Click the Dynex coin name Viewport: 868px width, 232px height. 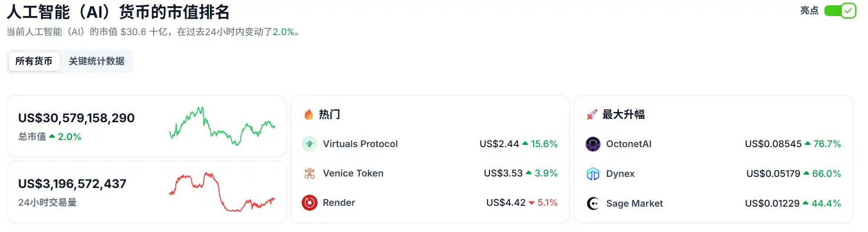coord(620,174)
